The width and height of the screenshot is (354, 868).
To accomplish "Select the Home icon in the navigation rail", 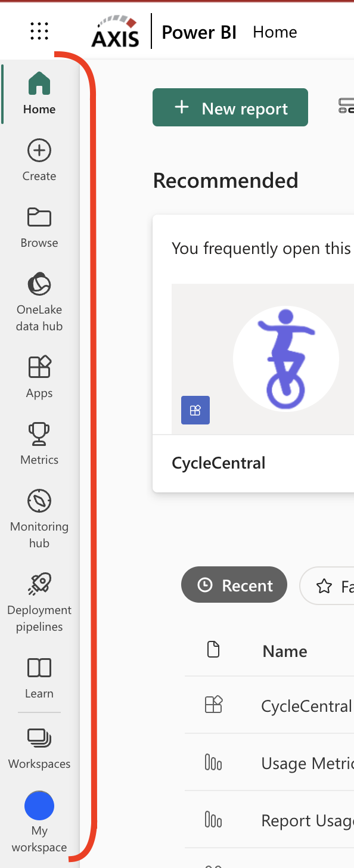I will pyautogui.click(x=39, y=84).
